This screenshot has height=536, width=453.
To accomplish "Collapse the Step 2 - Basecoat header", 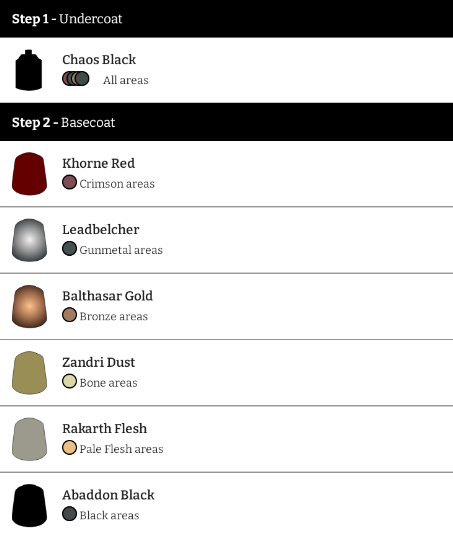I will tap(226, 122).
